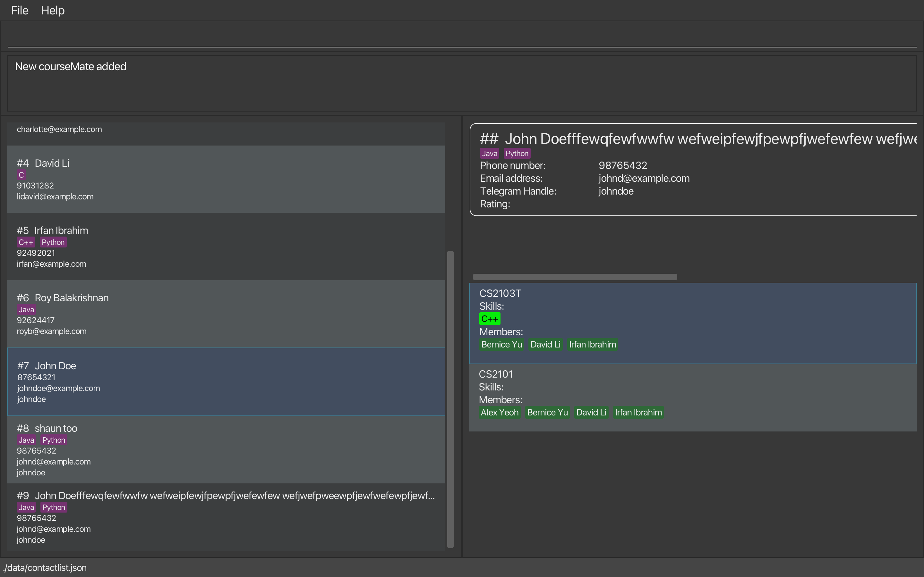Click the C++ tag under Irfan Ibrahim
The width and height of the screenshot is (924, 577).
[26, 242]
